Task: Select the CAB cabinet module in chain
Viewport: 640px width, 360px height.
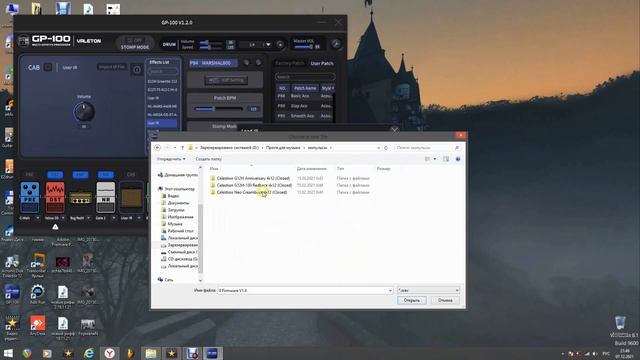Action: [131, 197]
